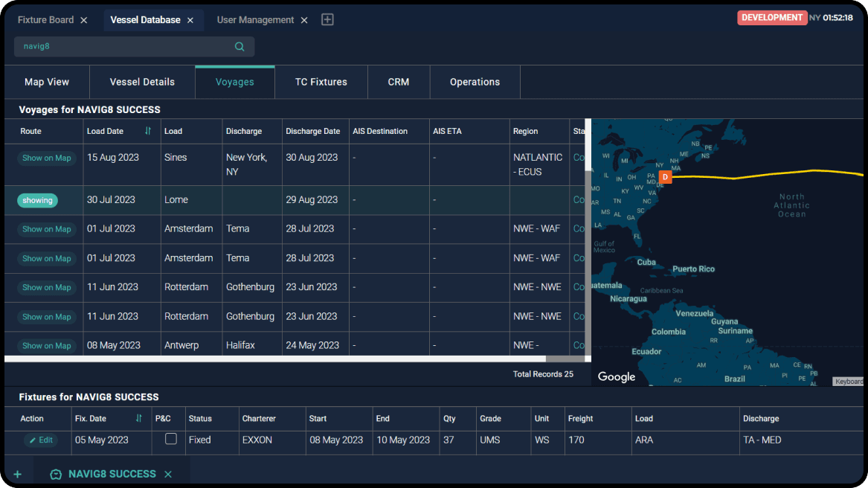Image resolution: width=868 pixels, height=488 pixels.
Task: Close the NAVIG8 SUCCESS bottom tab
Action: (x=168, y=474)
